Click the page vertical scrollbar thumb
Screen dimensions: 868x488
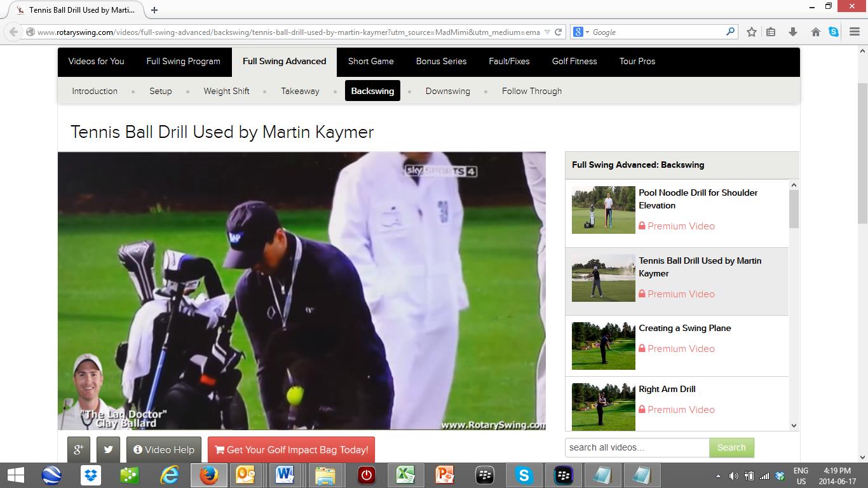862,152
